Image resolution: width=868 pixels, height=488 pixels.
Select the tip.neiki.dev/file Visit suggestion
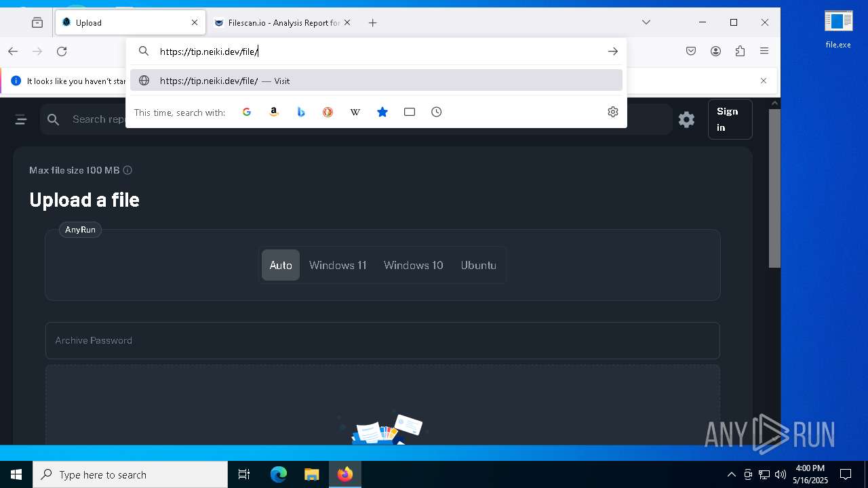pos(376,81)
